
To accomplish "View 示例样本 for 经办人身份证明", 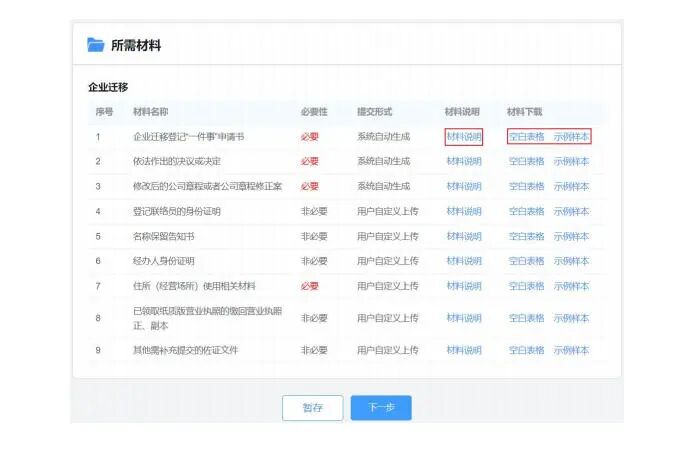I will coord(571,261).
